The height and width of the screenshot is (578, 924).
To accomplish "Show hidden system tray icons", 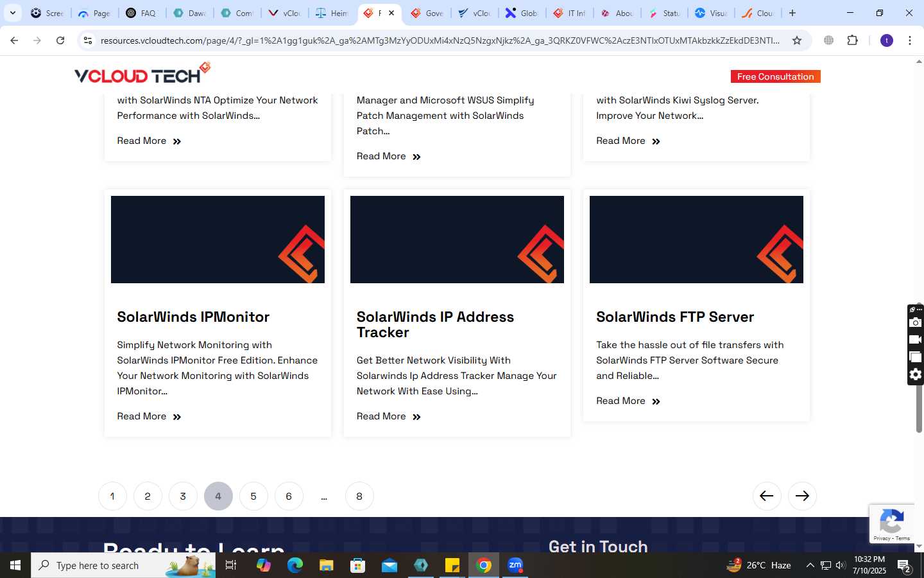I will coord(810,565).
